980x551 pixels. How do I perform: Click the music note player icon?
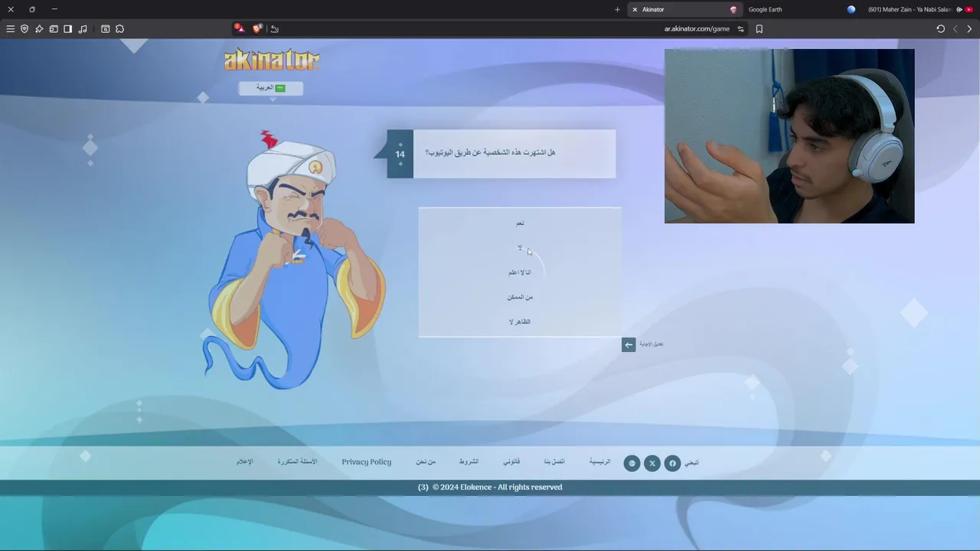(83, 29)
